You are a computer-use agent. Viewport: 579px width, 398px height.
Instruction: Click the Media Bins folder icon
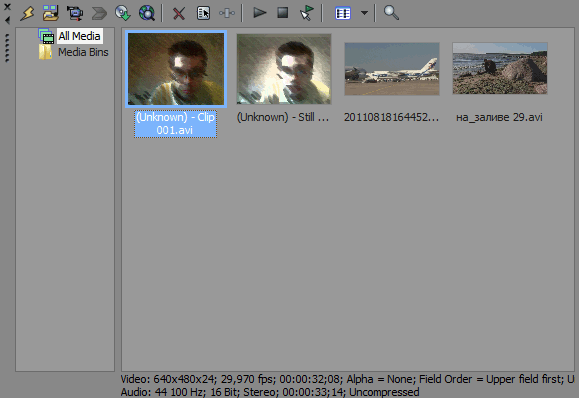[x=45, y=52]
